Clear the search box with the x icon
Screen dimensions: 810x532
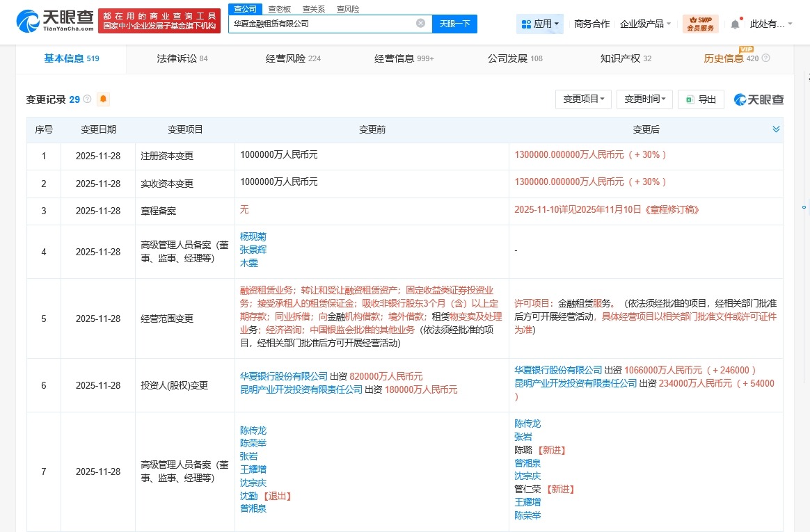[420, 23]
